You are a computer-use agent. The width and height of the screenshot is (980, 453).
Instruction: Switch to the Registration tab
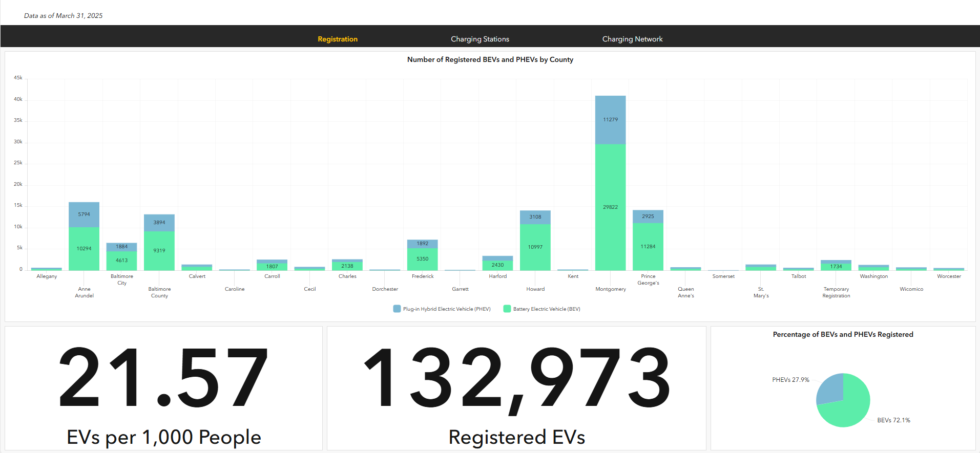click(x=337, y=39)
